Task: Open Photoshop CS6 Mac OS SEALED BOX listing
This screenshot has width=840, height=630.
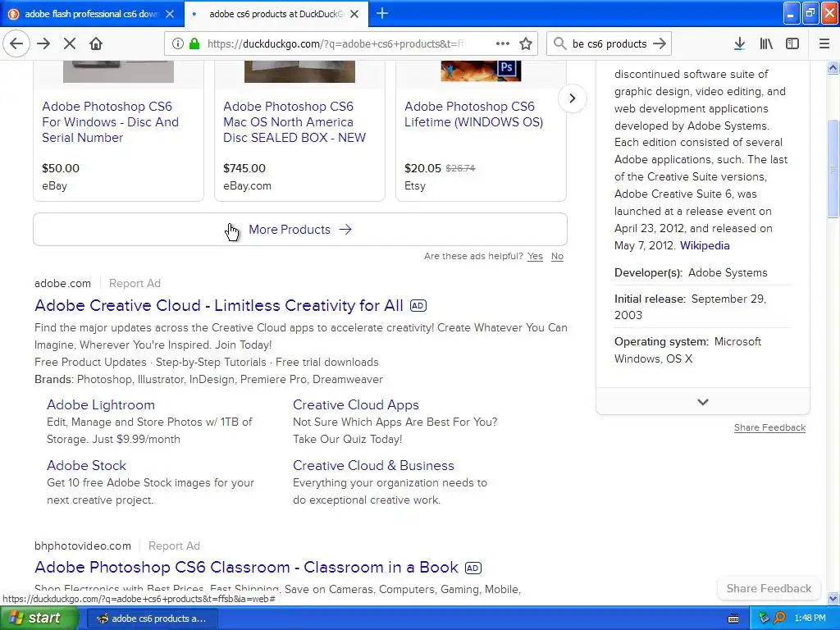Action: pos(294,121)
